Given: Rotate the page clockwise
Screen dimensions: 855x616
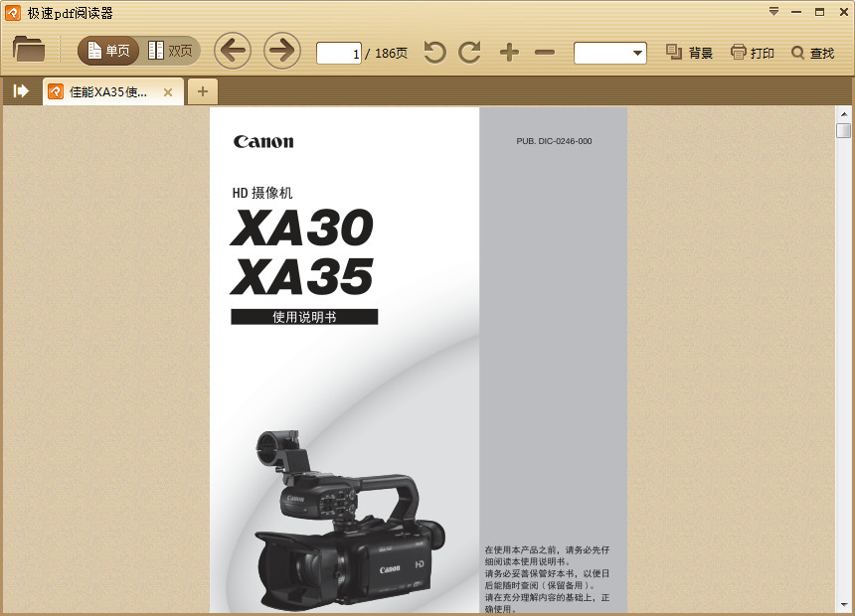Looking at the screenshot, I should 469,53.
